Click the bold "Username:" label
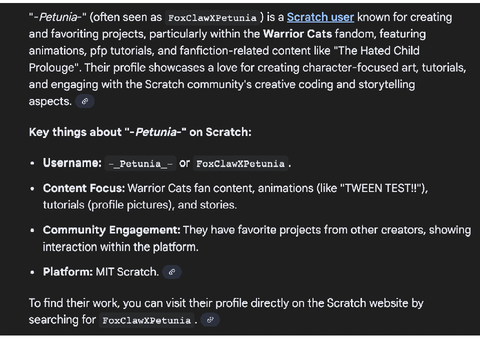Screen dimensions: 480x360 (72, 163)
